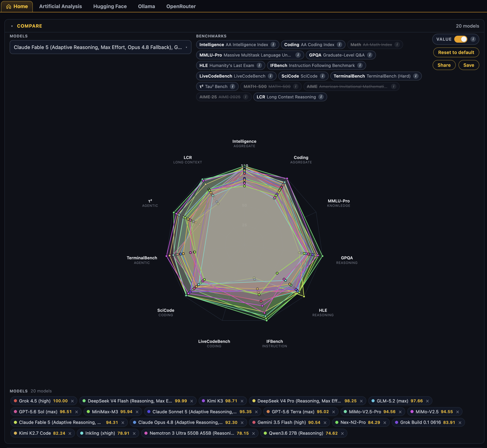
Task: Click cyan color dot of Inkling (xhigh)
Action: tap(82, 433)
